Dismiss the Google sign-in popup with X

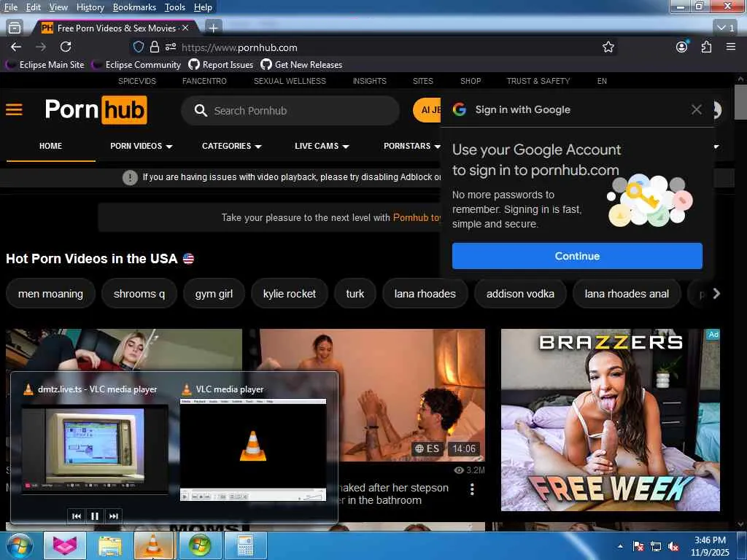pos(697,109)
